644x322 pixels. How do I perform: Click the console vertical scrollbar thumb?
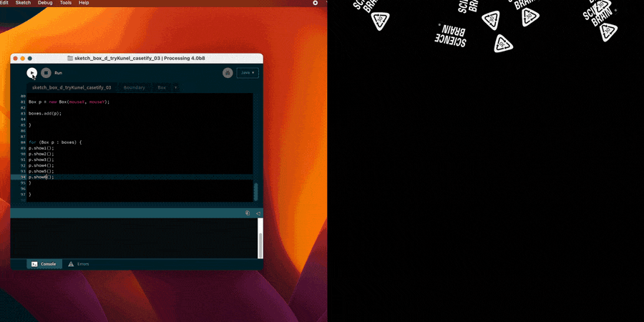[x=260, y=245]
